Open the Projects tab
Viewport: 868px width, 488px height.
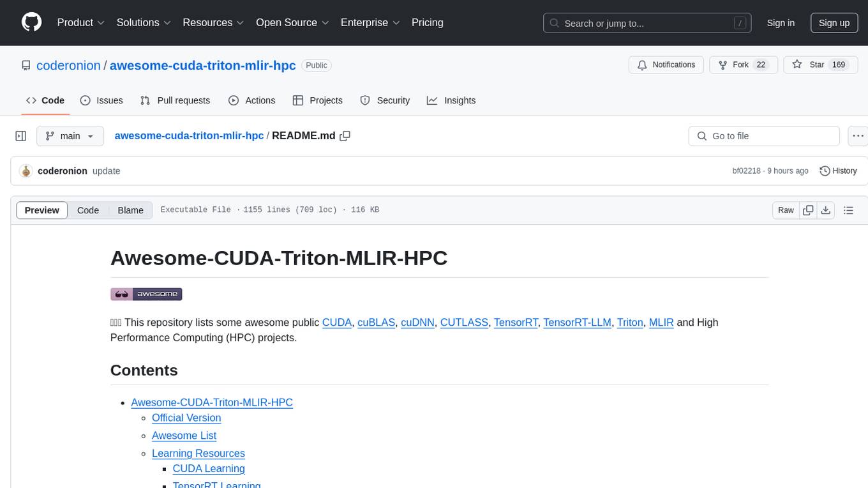(318, 100)
